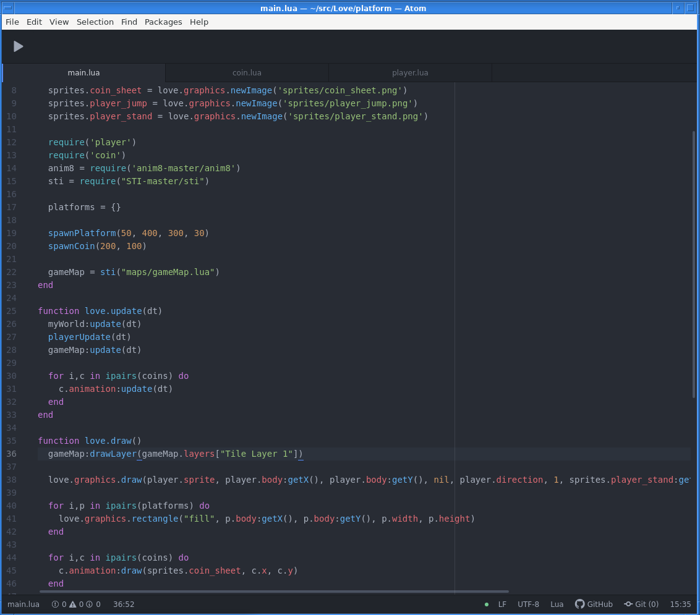Viewport: 700px width, 615px height.
Task: Open the Find menu
Action: coord(129,22)
